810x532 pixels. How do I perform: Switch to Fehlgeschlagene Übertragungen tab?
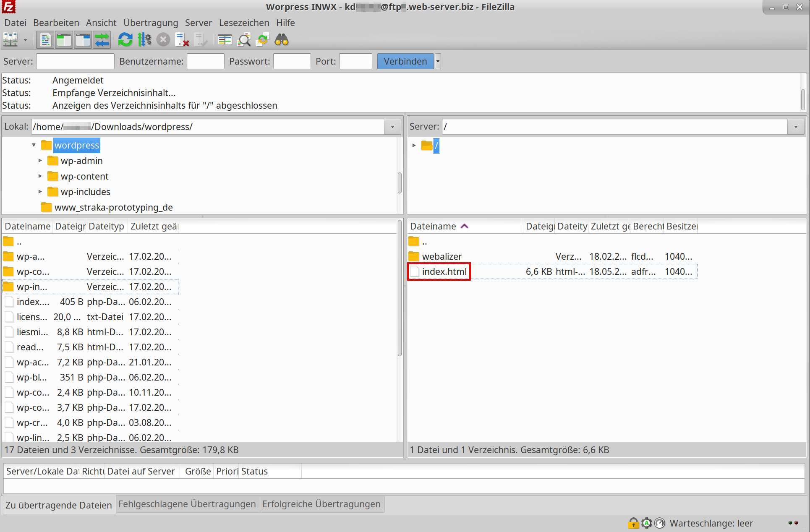(187, 504)
